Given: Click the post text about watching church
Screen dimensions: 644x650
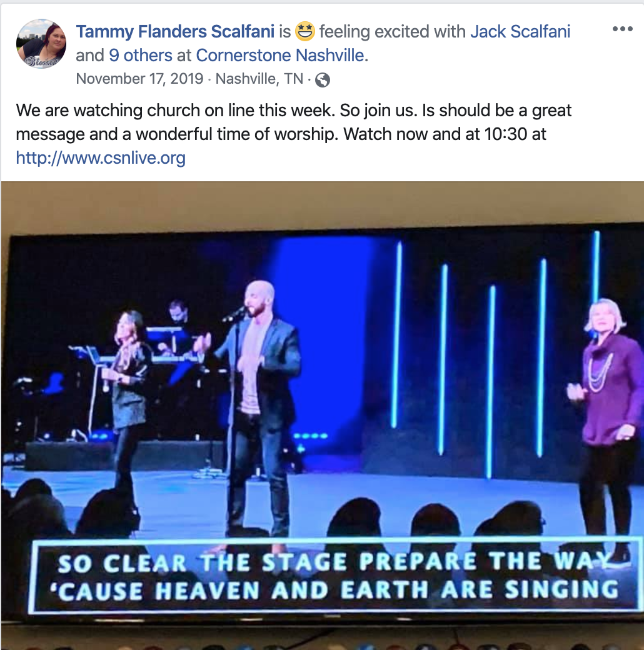Looking at the screenshot, I should point(294,134).
